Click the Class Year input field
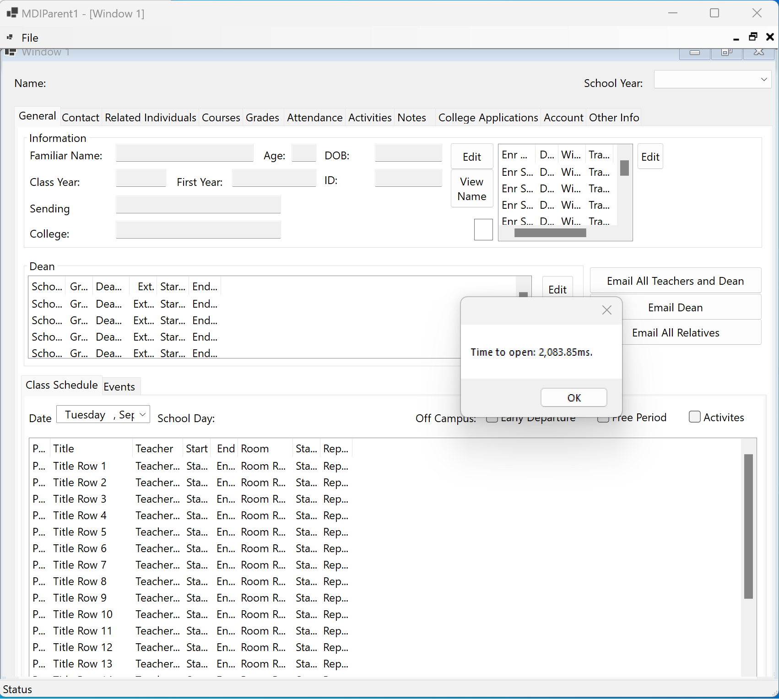 141,178
